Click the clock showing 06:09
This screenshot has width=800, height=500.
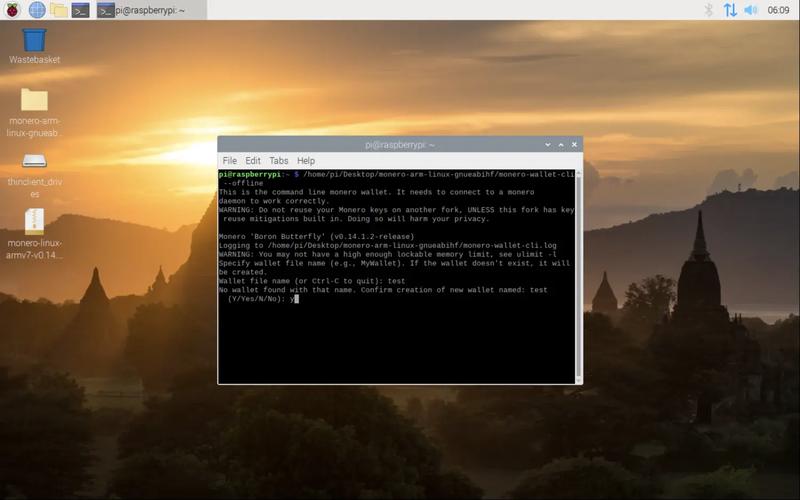[778, 10]
